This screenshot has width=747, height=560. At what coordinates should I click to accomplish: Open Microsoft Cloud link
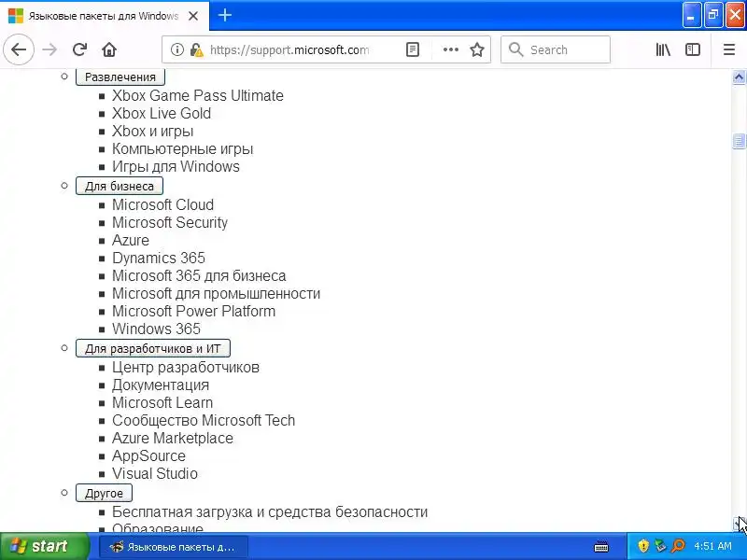(162, 204)
